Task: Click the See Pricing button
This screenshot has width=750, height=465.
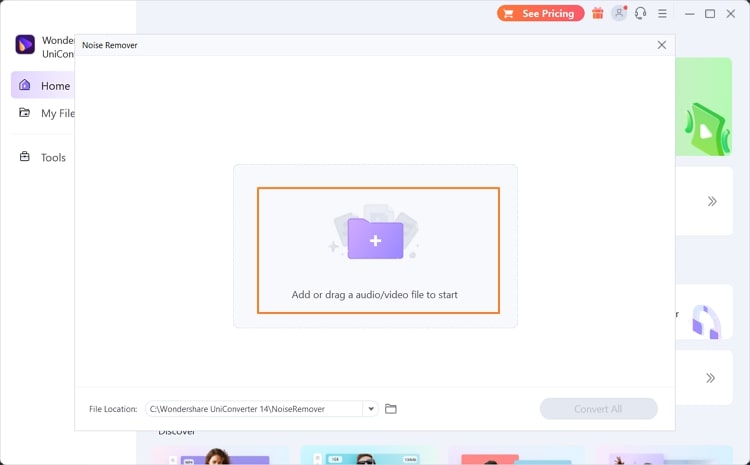Action: pyautogui.click(x=540, y=13)
